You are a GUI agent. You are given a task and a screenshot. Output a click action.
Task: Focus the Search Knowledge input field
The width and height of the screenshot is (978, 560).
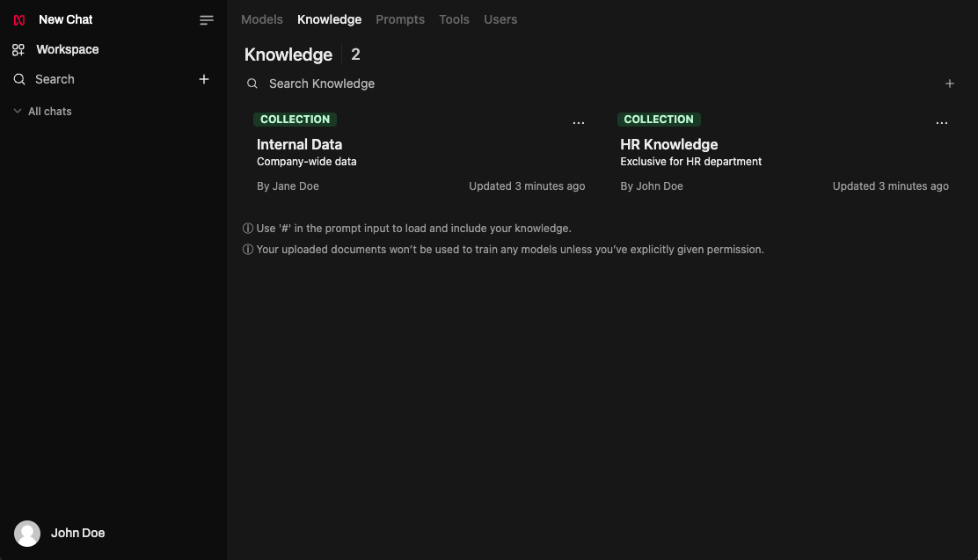point(593,84)
